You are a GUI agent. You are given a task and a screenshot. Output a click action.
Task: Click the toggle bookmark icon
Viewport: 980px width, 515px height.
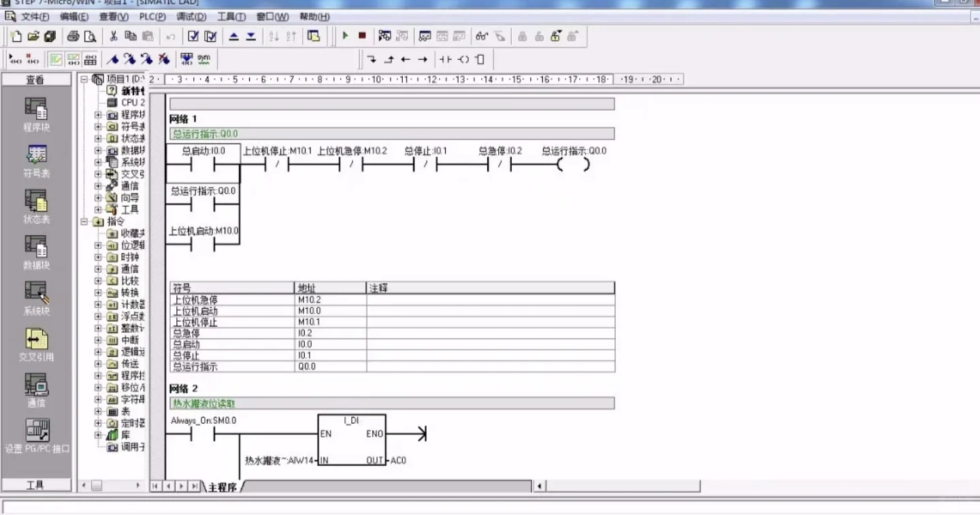[113, 59]
